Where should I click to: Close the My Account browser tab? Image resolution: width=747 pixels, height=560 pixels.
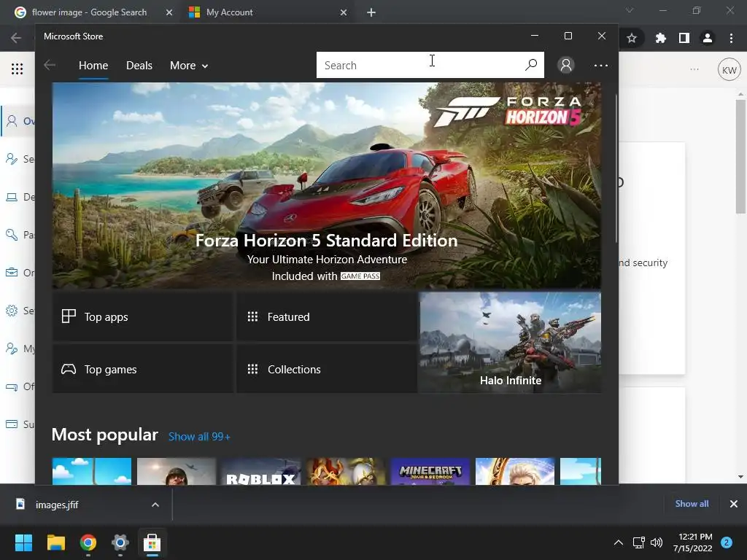click(344, 12)
